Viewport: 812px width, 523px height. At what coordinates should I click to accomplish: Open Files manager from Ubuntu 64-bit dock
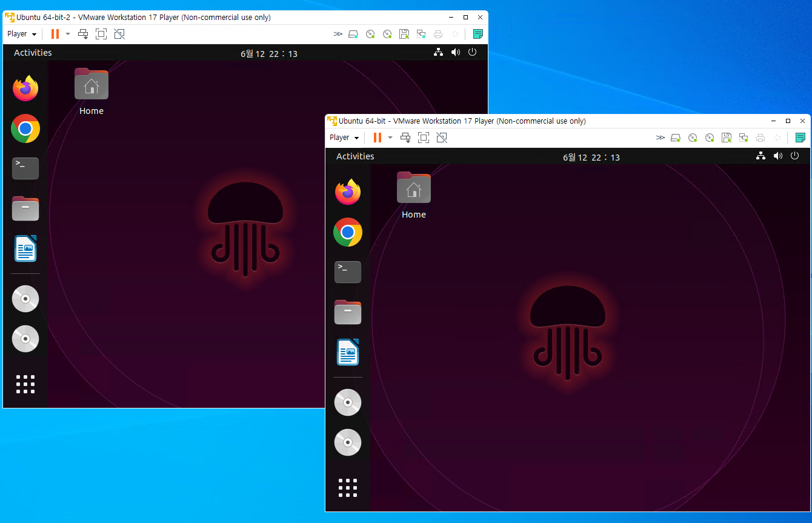point(348,312)
